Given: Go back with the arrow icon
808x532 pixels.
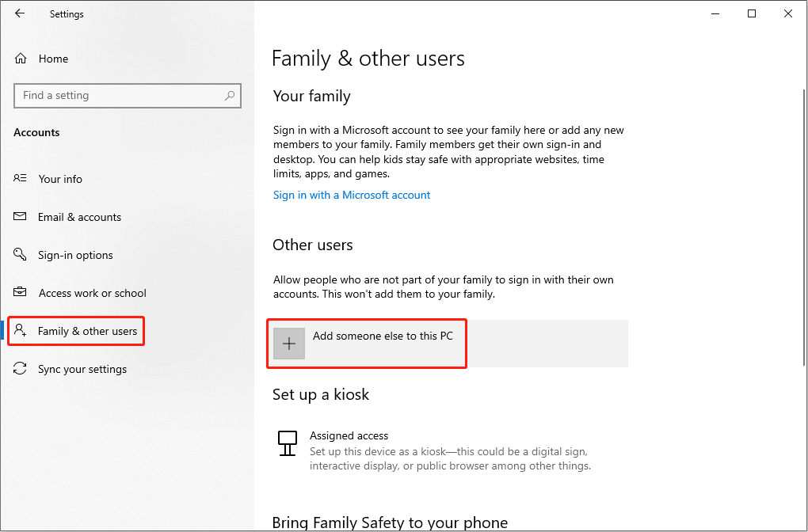Looking at the screenshot, I should click(x=20, y=14).
